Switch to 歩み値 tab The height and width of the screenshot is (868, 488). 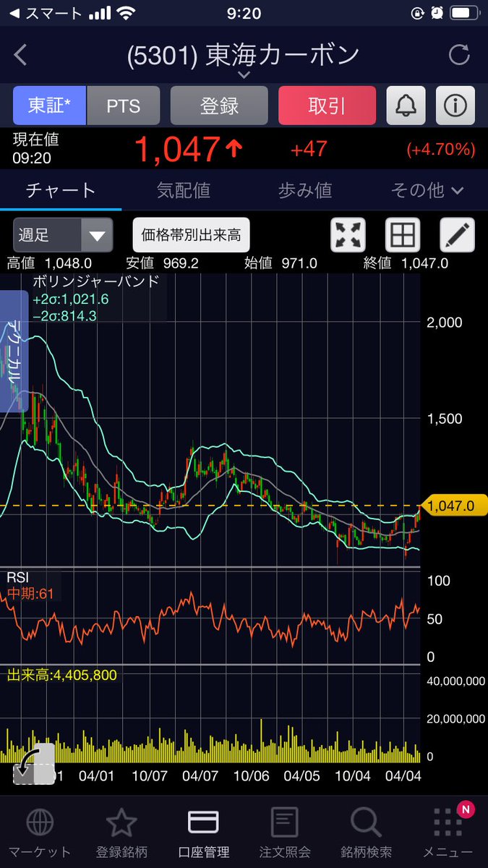point(305,190)
